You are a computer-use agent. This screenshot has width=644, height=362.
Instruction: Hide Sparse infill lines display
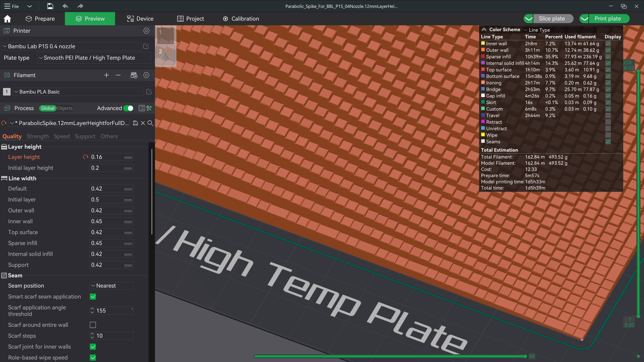608,57
